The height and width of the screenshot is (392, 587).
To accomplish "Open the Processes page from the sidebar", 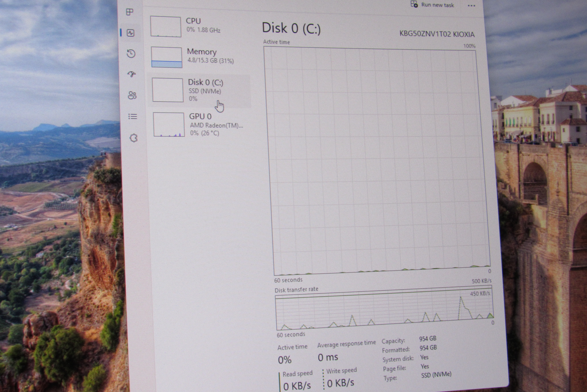I will click(x=130, y=12).
